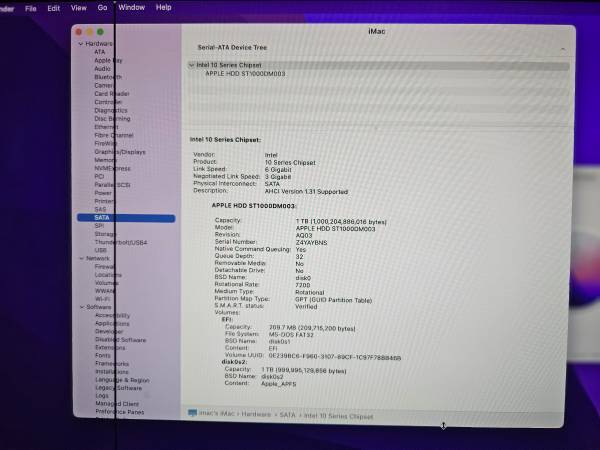
Task: Collapse the Intel 10 Series Chipset tree row
Action: (x=191, y=66)
